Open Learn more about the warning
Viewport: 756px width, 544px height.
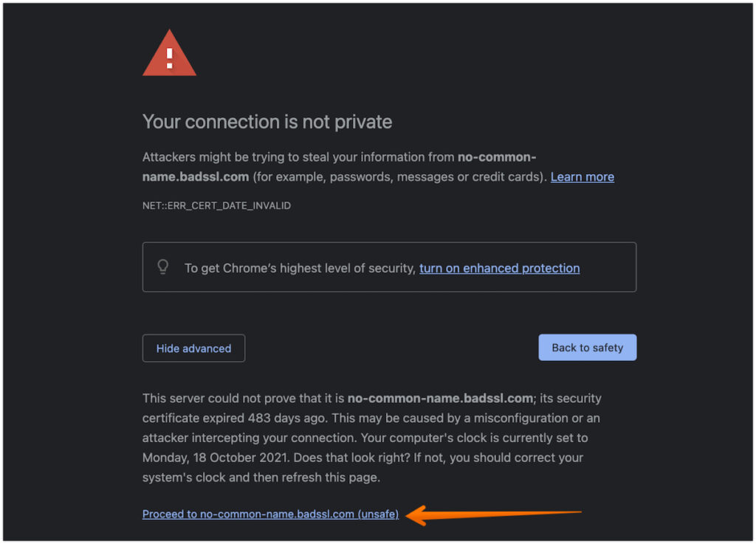[x=582, y=176]
